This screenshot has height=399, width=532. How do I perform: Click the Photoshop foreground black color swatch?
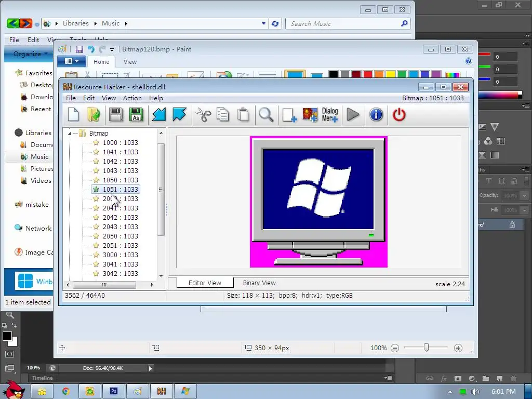point(7,336)
